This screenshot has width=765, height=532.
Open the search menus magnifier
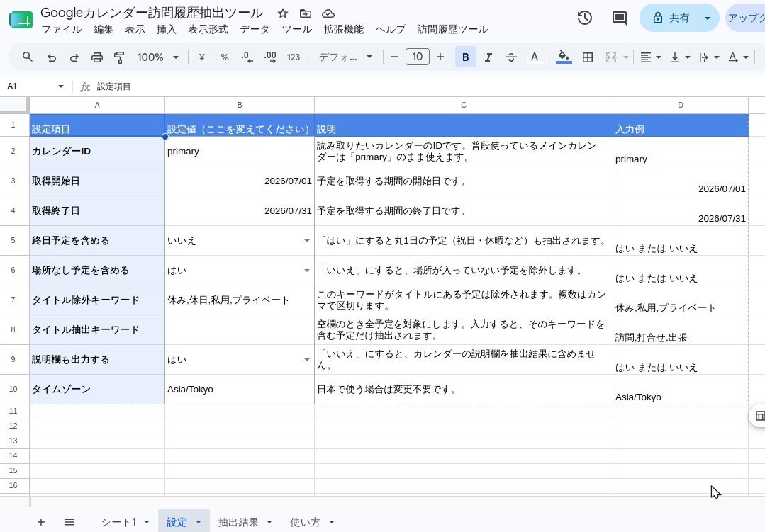28,57
